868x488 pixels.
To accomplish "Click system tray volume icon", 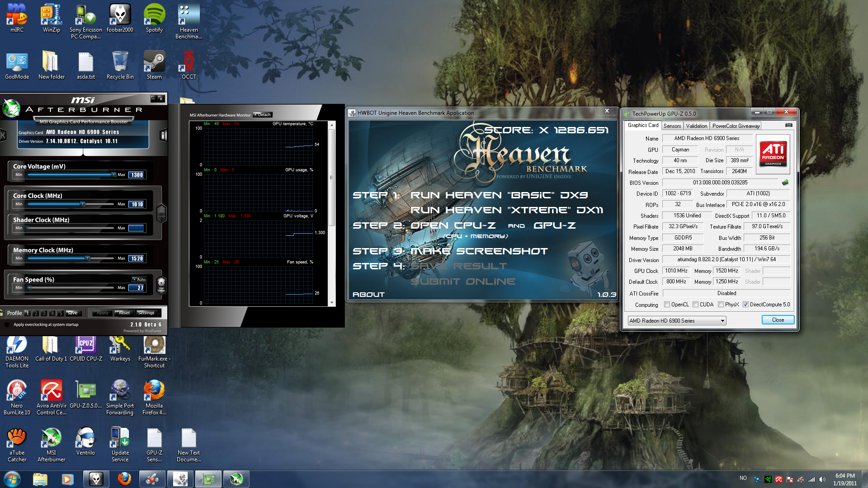I will click(x=822, y=479).
